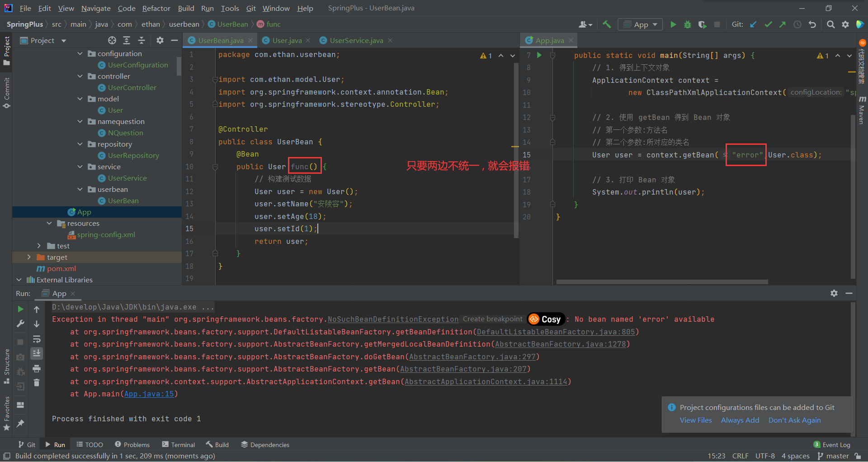Click Down the Stack Trace arrow

[x=37, y=324]
